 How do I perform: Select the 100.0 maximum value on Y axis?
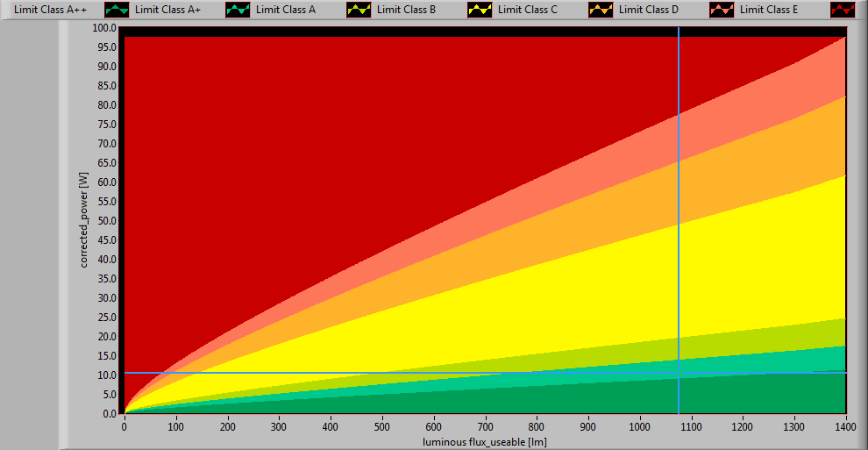(x=104, y=28)
